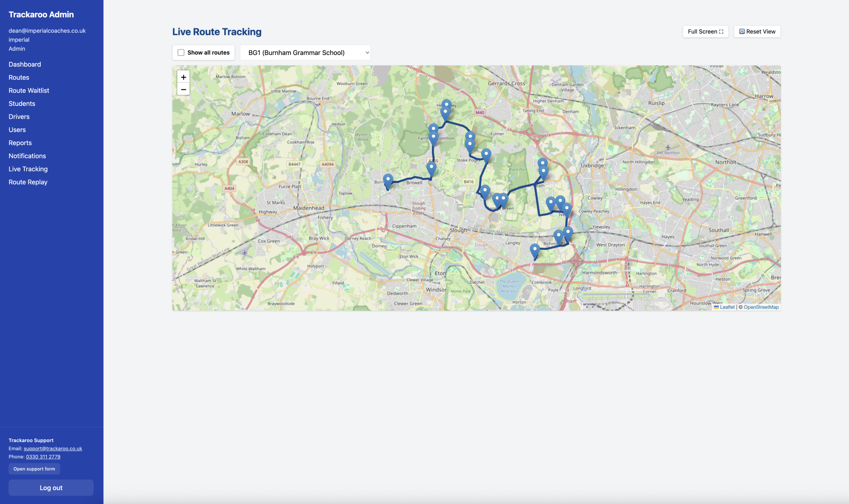
Task: Open the Dashboard sidebar item
Action: (25, 64)
